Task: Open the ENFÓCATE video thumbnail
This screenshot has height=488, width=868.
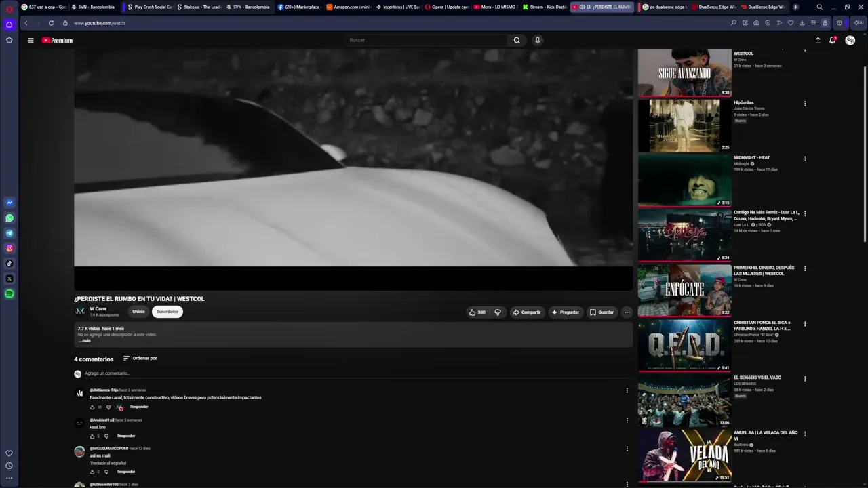Action: coord(684,290)
